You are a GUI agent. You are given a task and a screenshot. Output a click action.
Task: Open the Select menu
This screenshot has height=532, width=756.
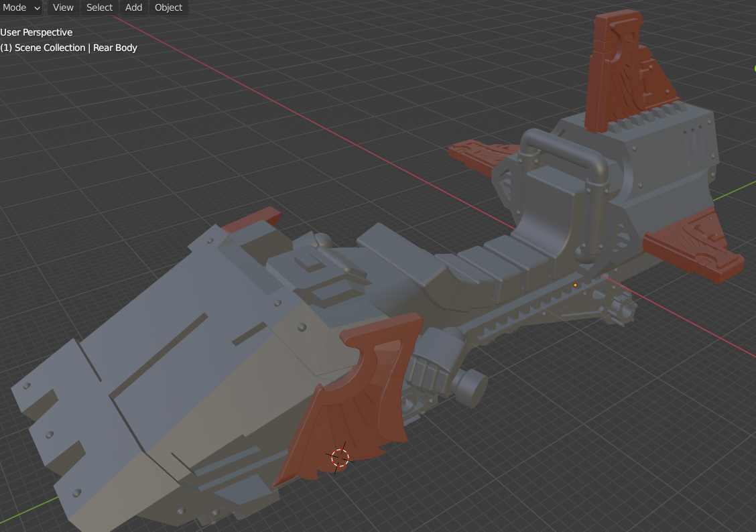tap(99, 7)
